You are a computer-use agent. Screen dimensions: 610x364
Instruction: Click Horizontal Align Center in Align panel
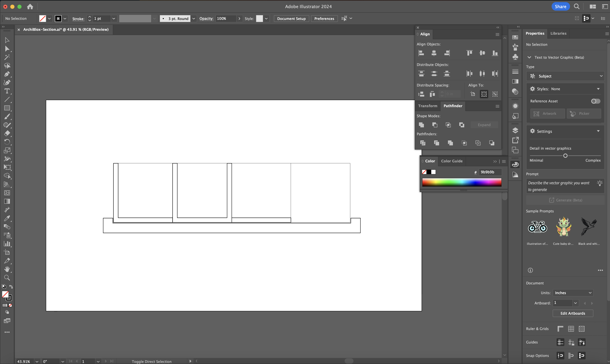(x=434, y=53)
